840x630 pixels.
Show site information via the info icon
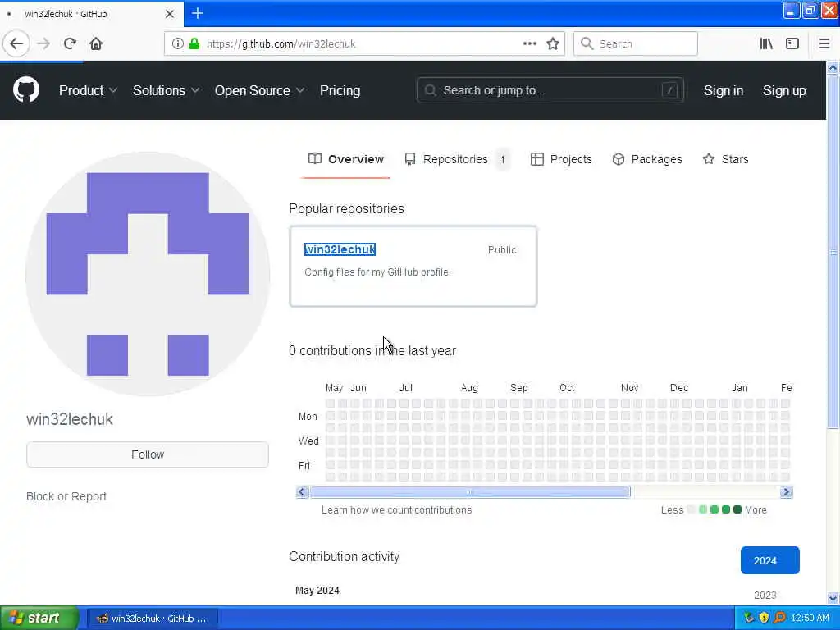(x=178, y=44)
